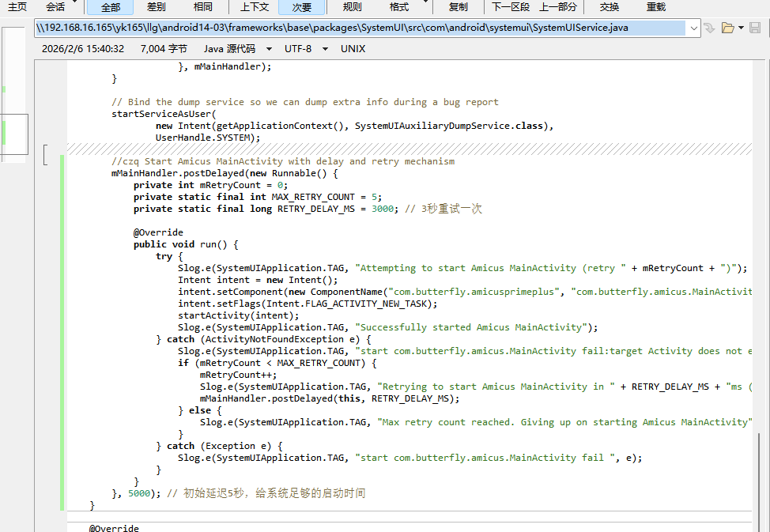Jump to 下一区段 next section
Image resolution: width=770 pixels, height=532 pixels.
coord(510,7)
